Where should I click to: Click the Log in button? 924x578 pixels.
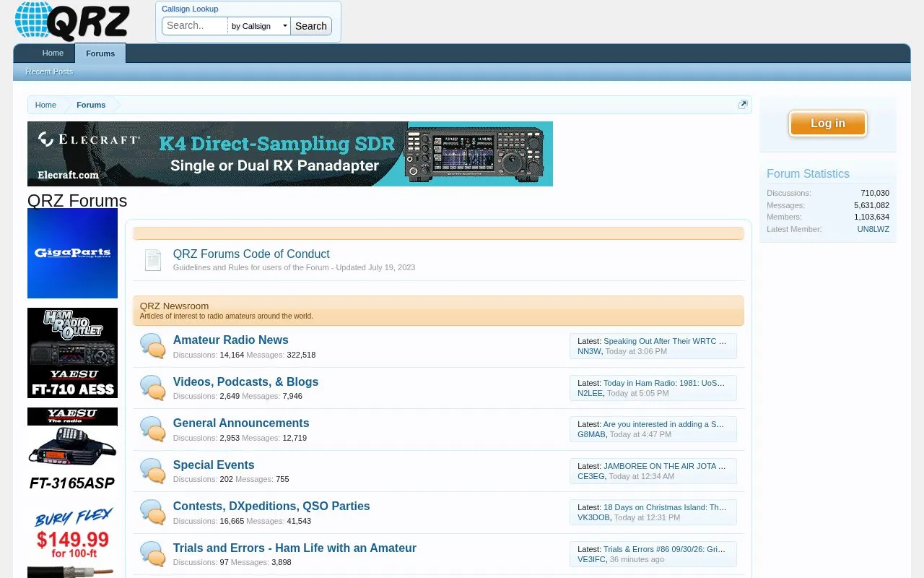(x=827, y=124)
